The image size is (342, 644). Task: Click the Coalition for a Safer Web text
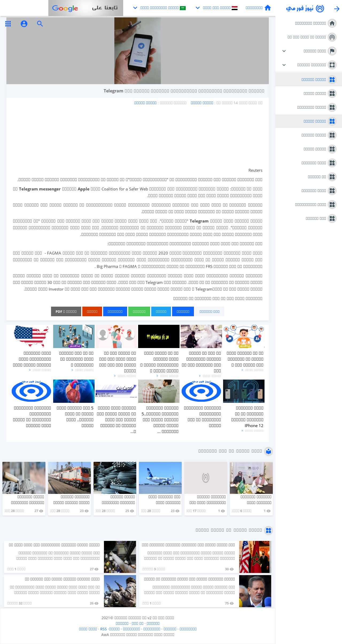(125, 189)
